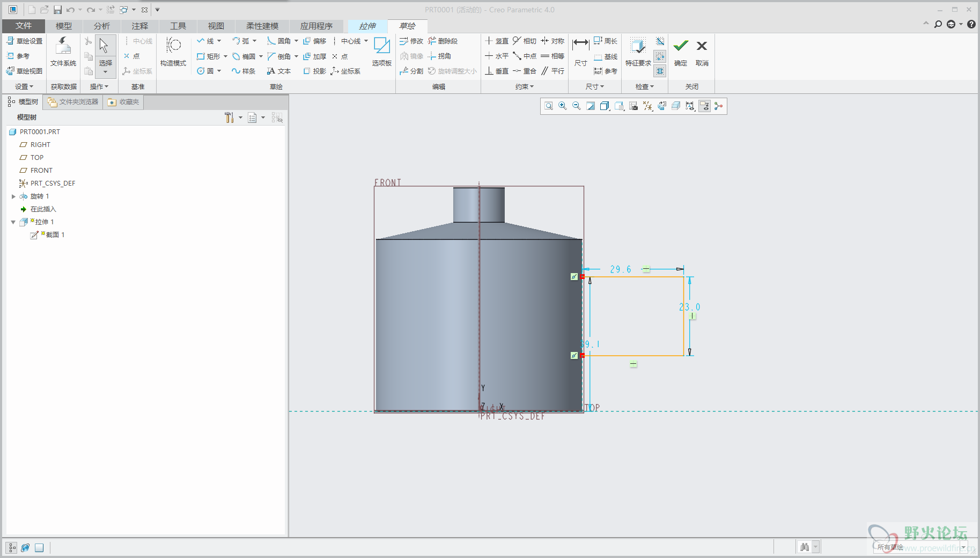Apply the 竖直 (vertical) constraint
Viewport: 980px width, 558px height.
point(497,41)
